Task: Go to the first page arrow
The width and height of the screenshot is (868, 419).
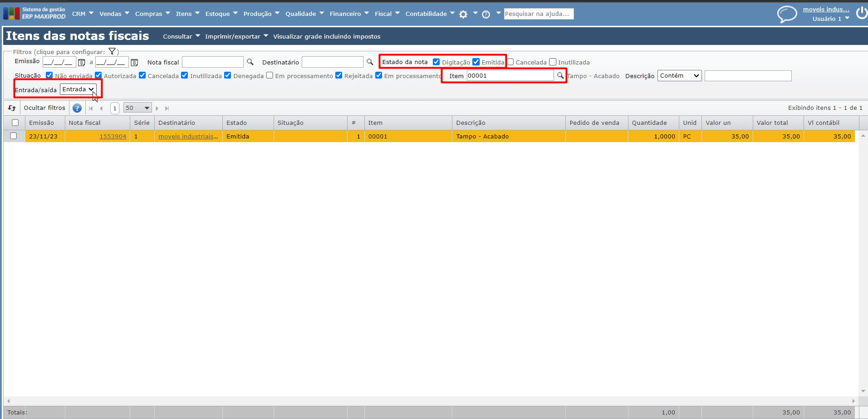Action: coord(91,108)
